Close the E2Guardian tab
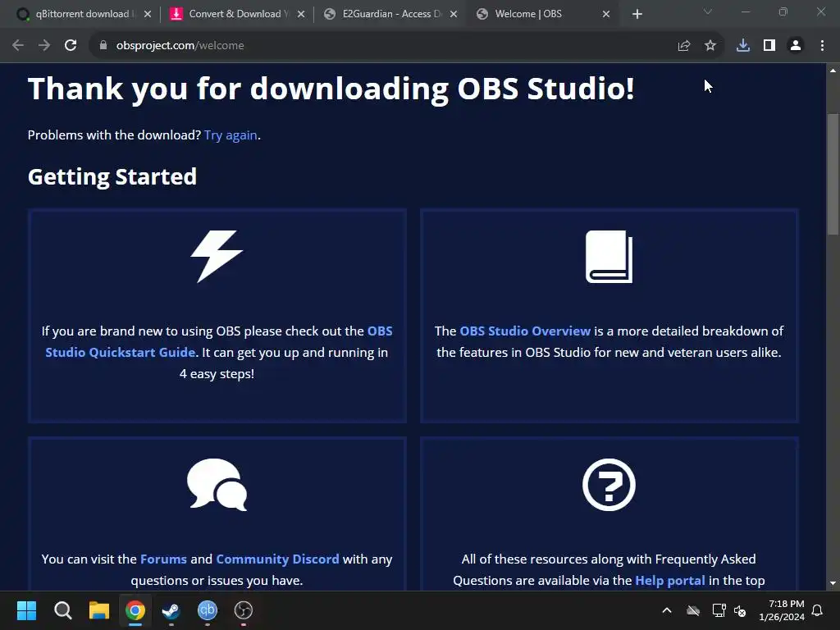 [x=454, y=14]
